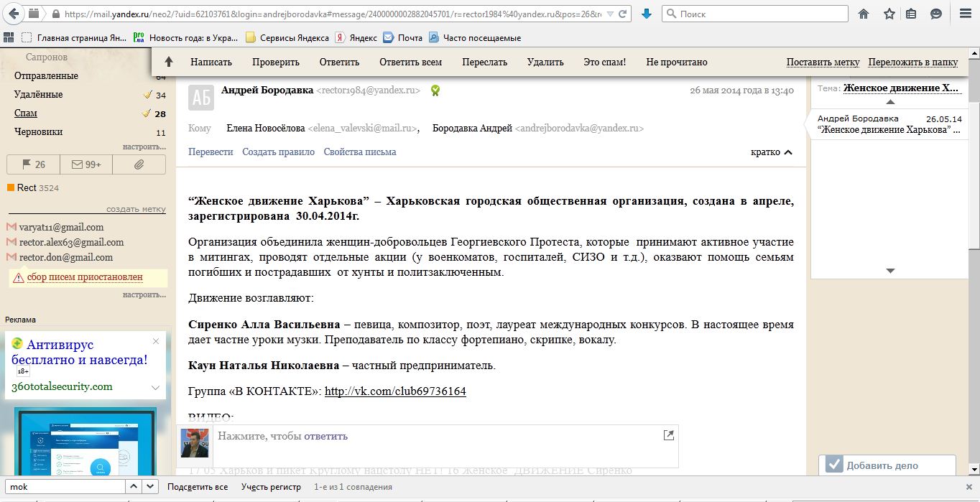Expand the advertisement's down chevron
Screen dimensions: 980x502
tap(155, 388)
